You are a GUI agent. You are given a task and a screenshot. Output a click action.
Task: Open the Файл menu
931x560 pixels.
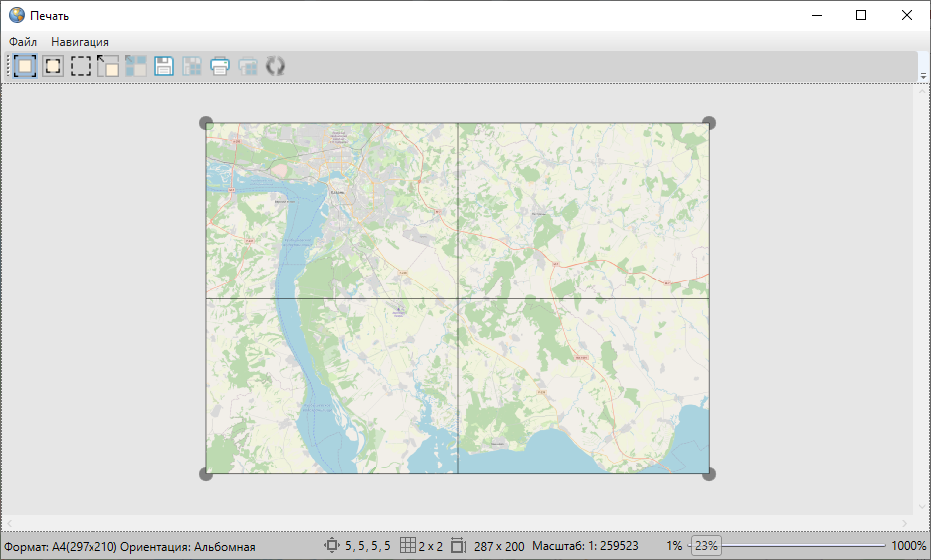(23, 42)
